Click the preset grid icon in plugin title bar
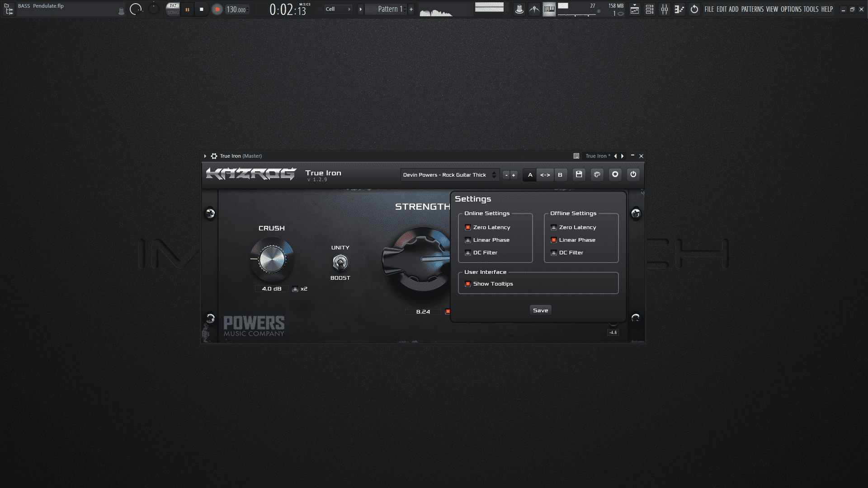868x488 pixels. coord(576,156)
